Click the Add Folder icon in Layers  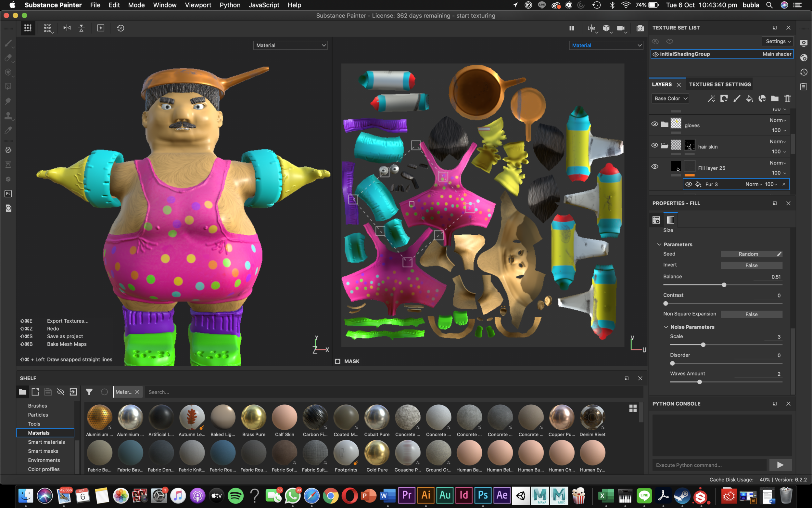(775, 98)
